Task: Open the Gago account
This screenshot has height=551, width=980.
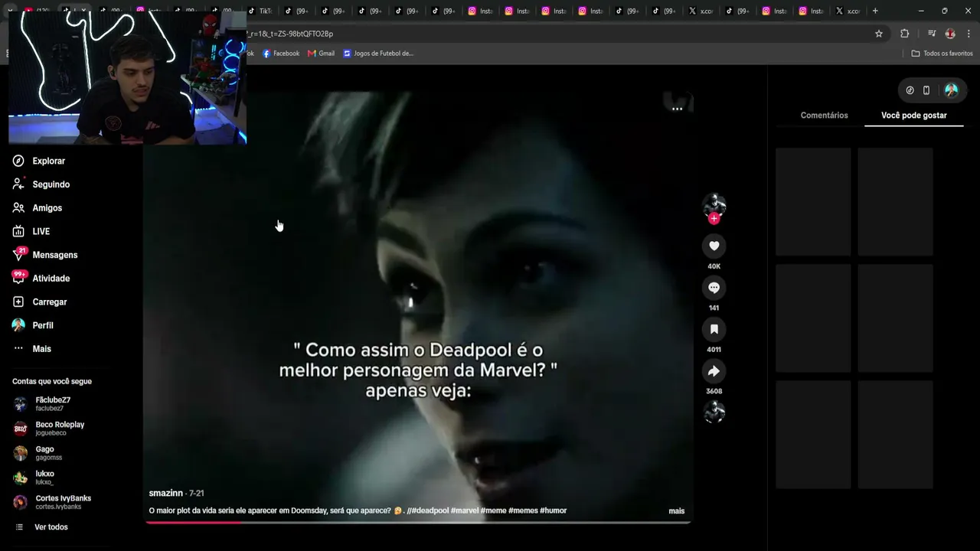Action: pos(38,453)
